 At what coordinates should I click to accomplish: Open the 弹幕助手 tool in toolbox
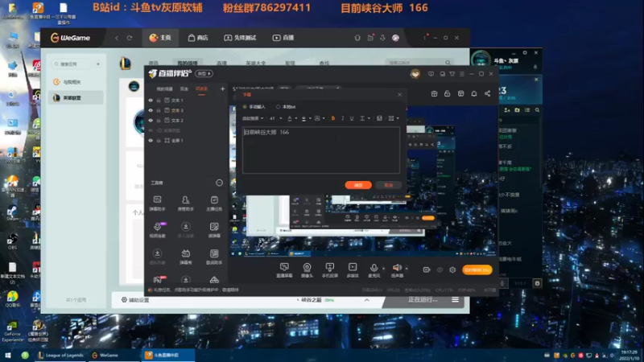[157, 204]
